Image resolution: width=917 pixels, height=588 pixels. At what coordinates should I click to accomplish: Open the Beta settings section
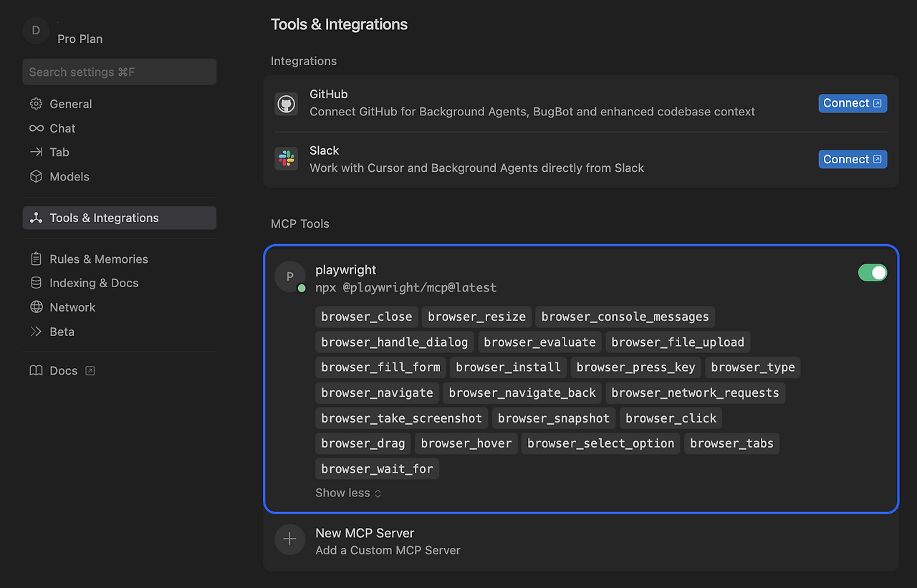coord(62,332)
